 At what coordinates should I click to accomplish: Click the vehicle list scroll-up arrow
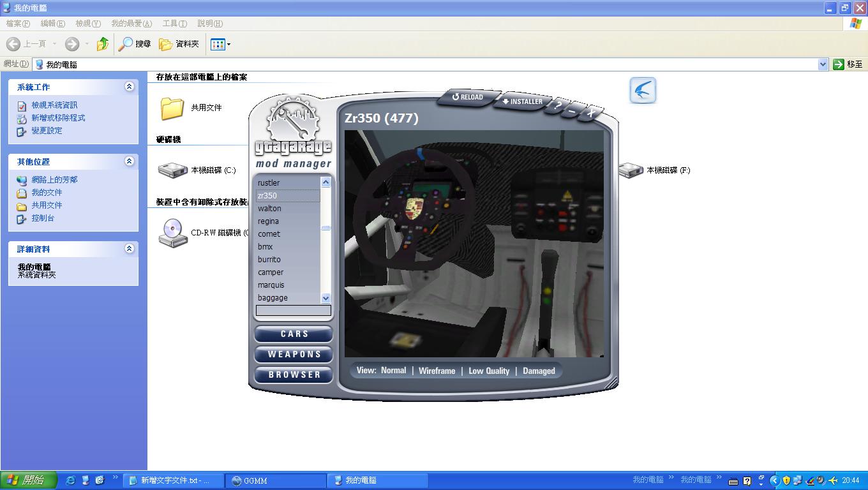coord(325,182)
